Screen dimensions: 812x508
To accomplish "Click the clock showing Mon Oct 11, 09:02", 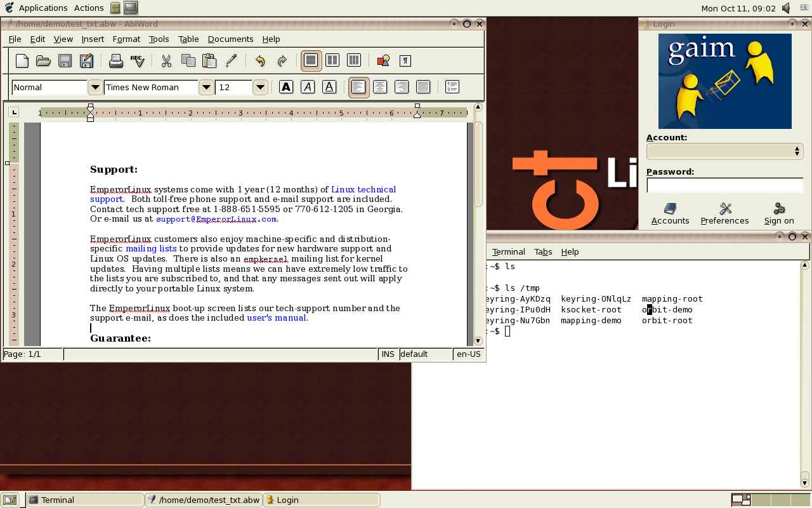I will pos(738,8).
